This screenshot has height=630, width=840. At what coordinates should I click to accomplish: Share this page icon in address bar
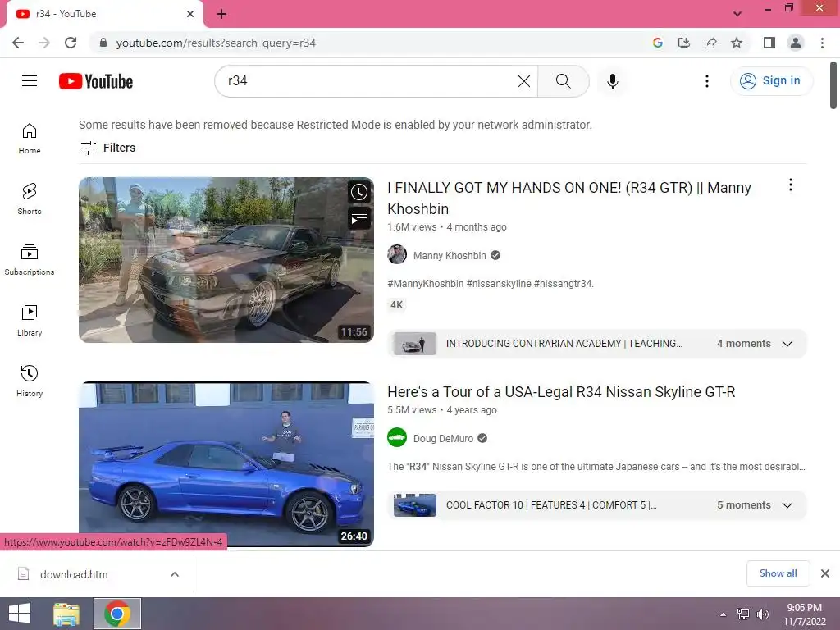tap(710, 43)
